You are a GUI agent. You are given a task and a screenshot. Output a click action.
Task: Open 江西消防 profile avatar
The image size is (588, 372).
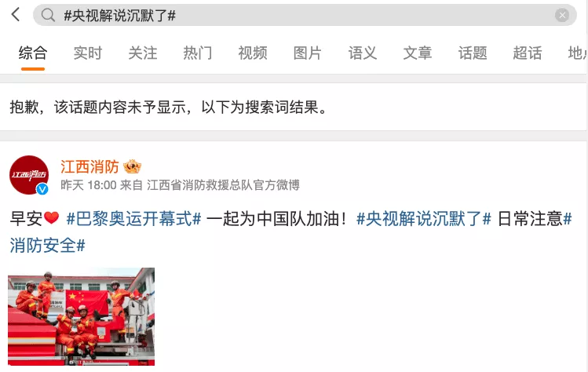tap(29, 175)
